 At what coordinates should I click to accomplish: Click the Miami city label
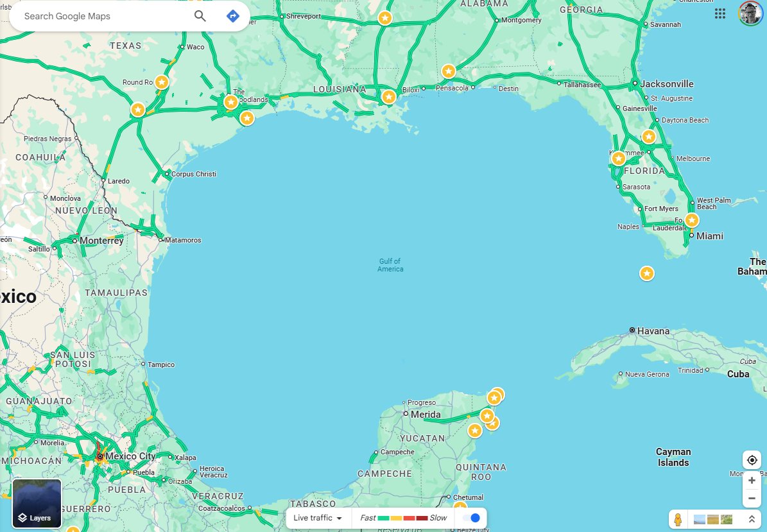(x=709, y=236)
